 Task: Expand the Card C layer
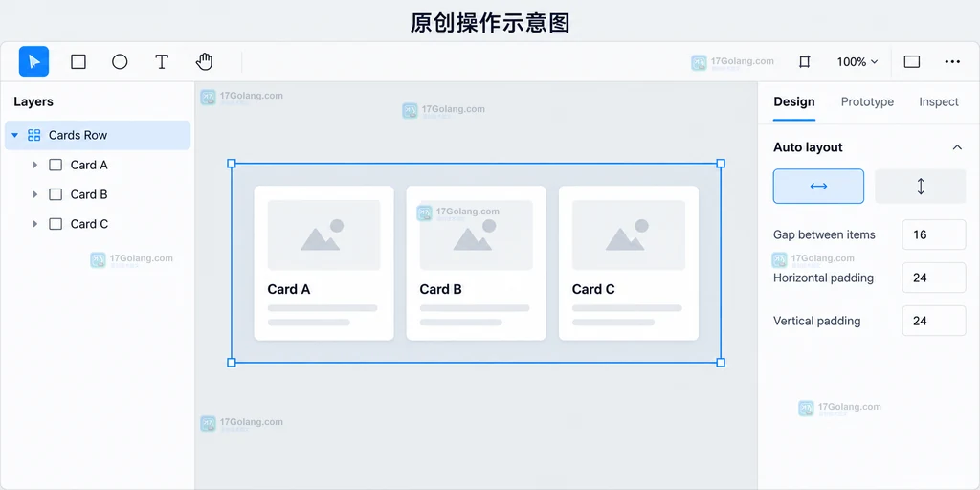click(x=35, y=224)
